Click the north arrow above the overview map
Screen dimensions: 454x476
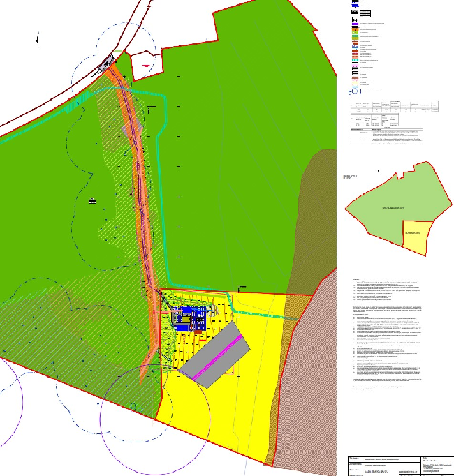click(379, 170)
